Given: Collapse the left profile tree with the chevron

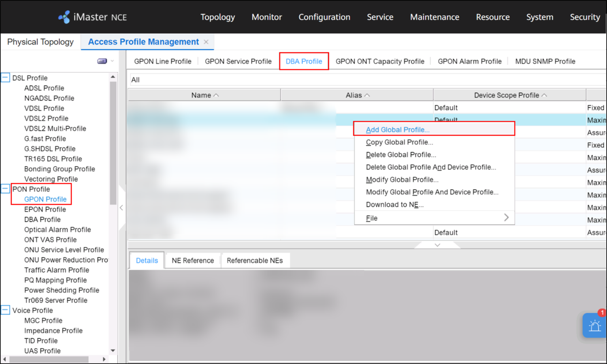Looking at the screenshot, I should coord(121,207).
